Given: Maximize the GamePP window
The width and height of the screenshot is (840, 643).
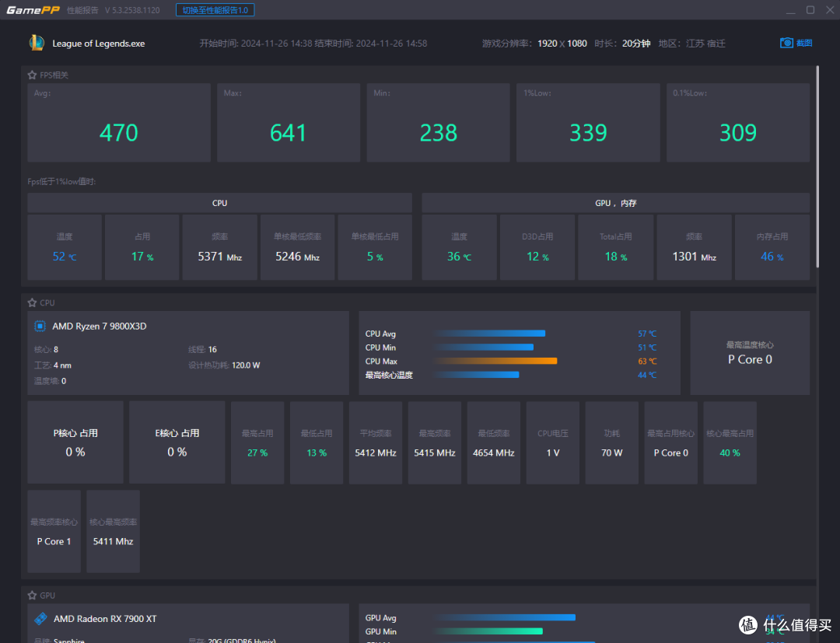Looking at the screenshot, I should tap(810, 10).
